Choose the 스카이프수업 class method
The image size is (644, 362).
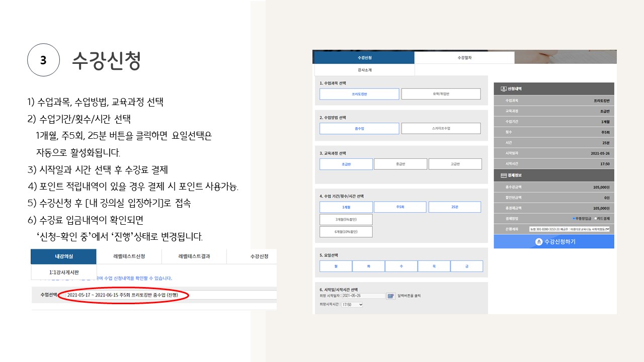point(441,129)
